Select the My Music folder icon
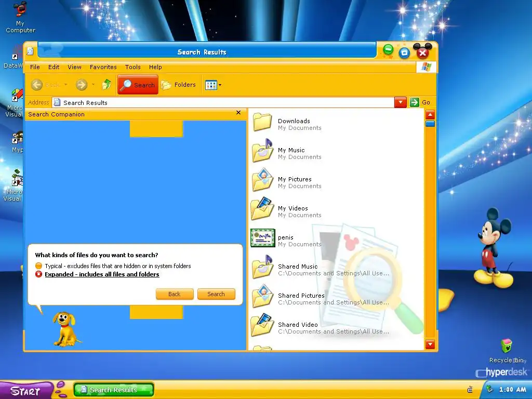 [262, 151]
